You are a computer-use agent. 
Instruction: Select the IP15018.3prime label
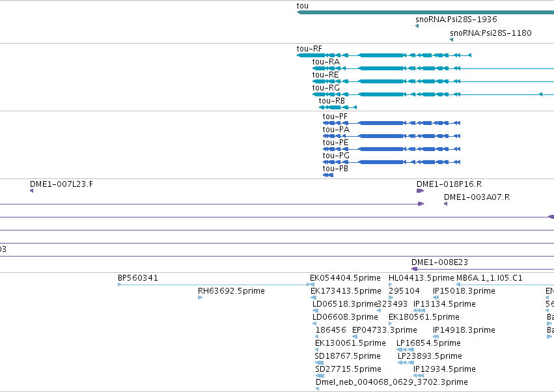pos(464,291)
